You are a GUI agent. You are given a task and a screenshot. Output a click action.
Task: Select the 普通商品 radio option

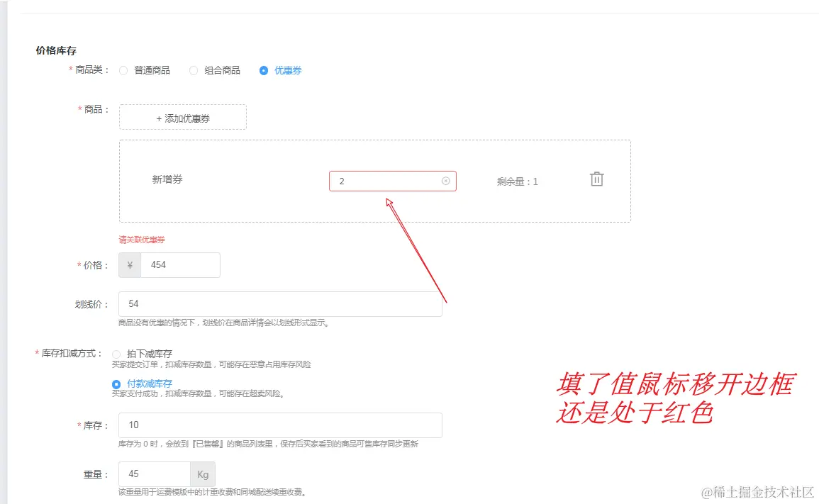pos(123,70)
